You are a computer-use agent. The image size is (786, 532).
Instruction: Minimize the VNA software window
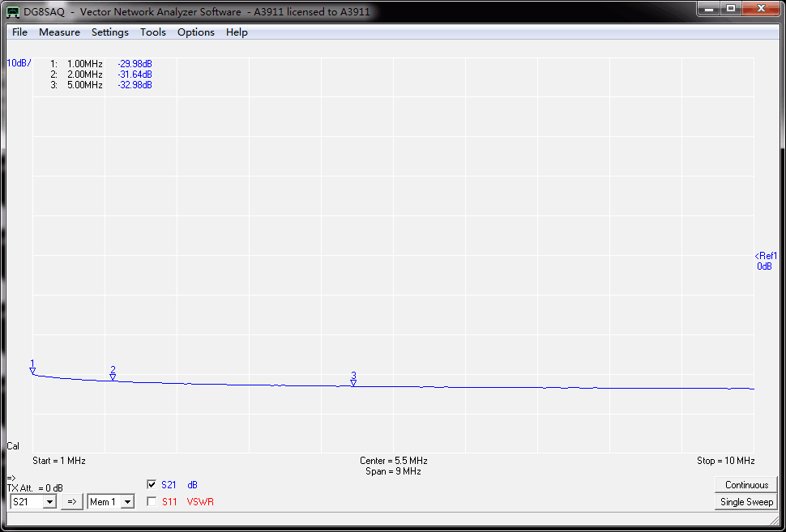[708, 9]
